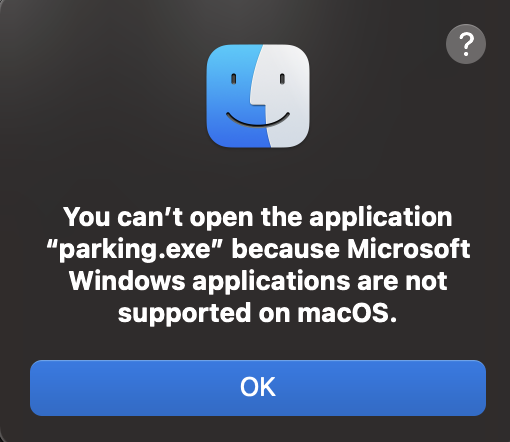Click the word "supported" in the alert text

click(184, 314)
